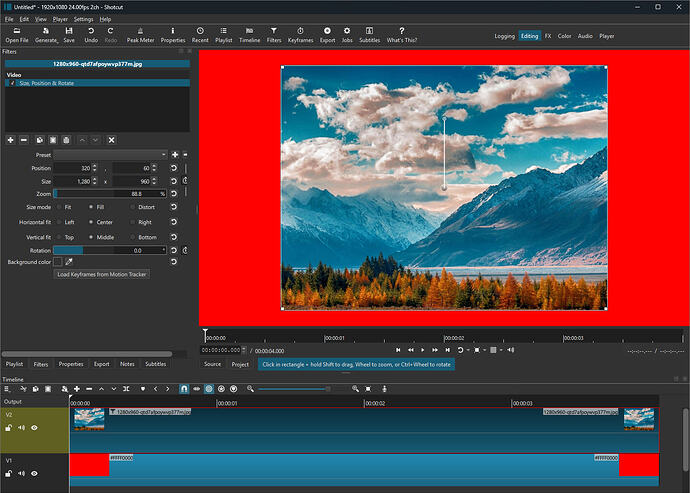690x493 pixels.
Task: Click the Peak Meter toolbar icon
Action: [140, 35]
